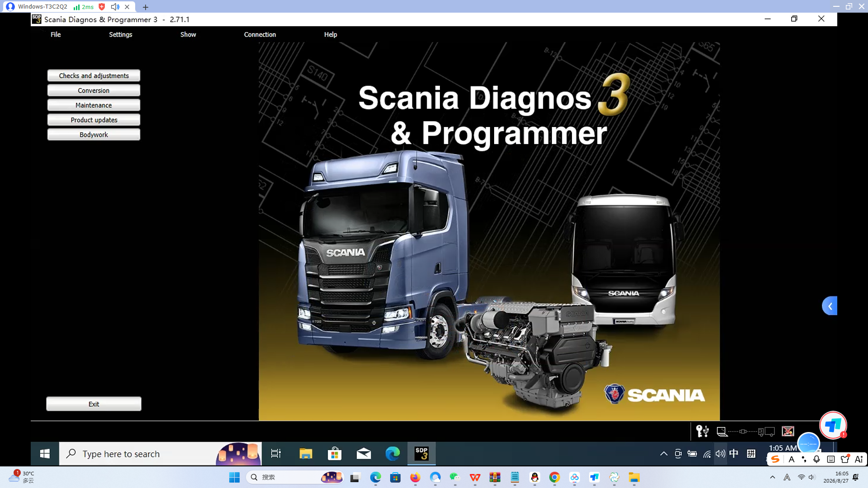Click the crossed-out network status icon
The image size is (868, 488).
pos(788,432)
